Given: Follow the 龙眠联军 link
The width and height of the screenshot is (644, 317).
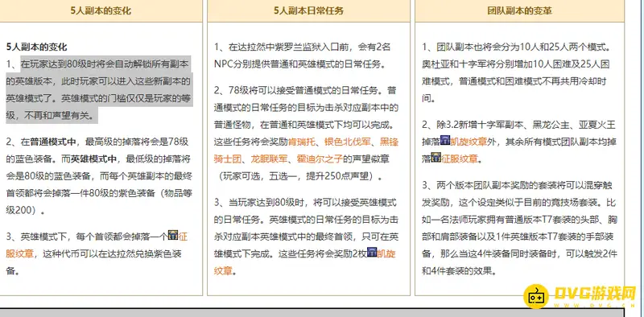Looking at the screenshot, I should pos(270,159).
